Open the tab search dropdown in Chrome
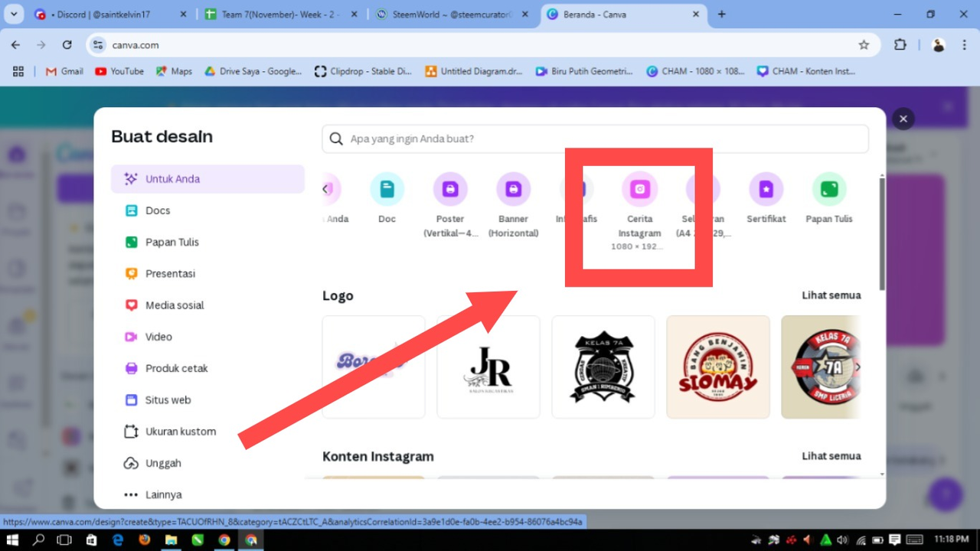Image resolution: width=980 pixels, height=551 pixels. (13, 15)
